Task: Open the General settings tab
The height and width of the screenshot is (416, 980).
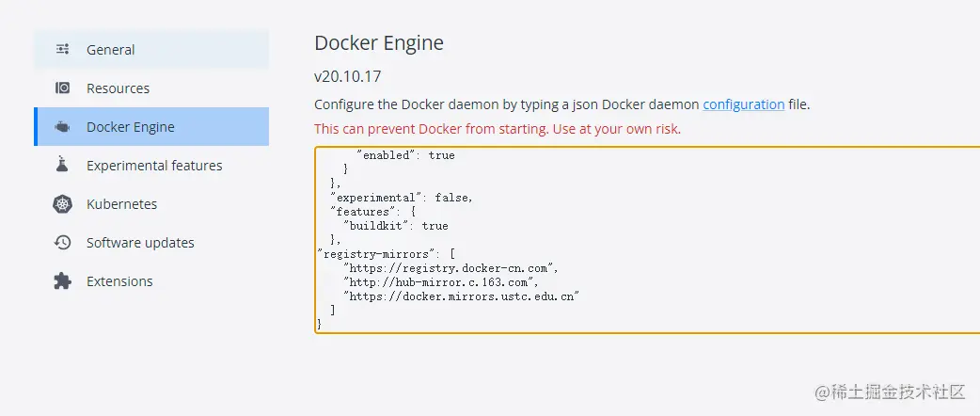Action: pos(151,50)
